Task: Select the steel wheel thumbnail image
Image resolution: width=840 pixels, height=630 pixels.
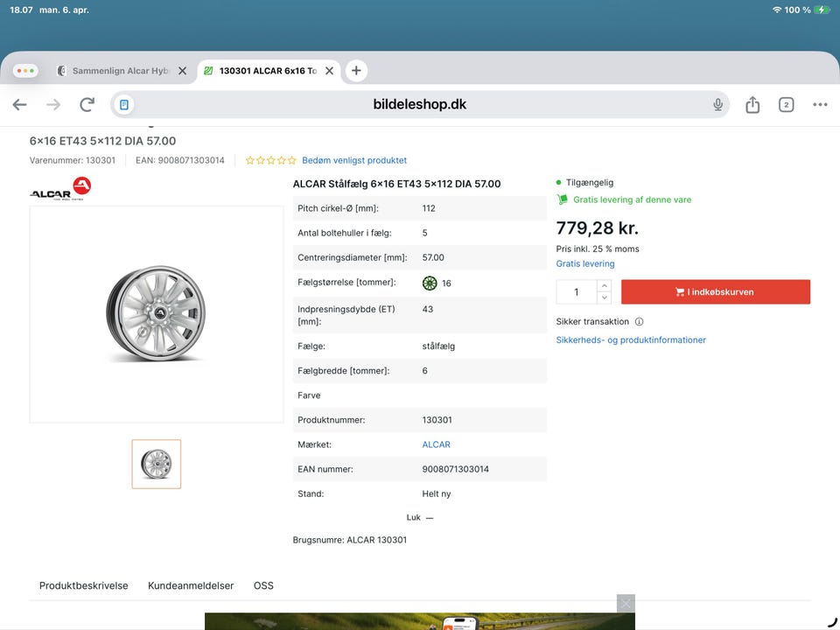Action: (x=157, y=464)
